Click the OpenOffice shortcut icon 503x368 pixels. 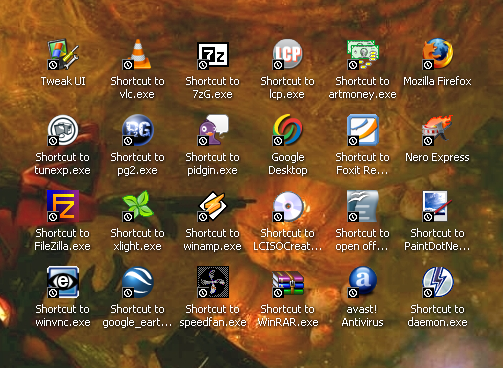pos(363,206)
